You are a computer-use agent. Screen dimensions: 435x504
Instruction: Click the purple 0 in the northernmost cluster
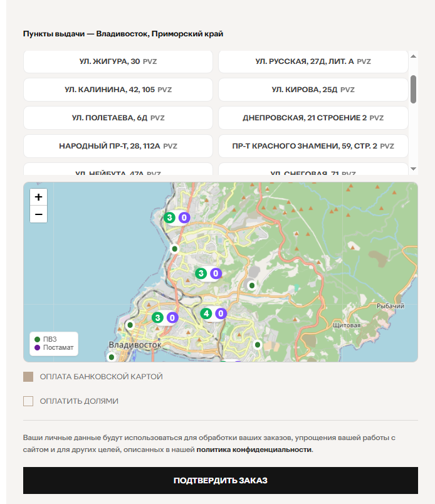(x=184, y=218)
